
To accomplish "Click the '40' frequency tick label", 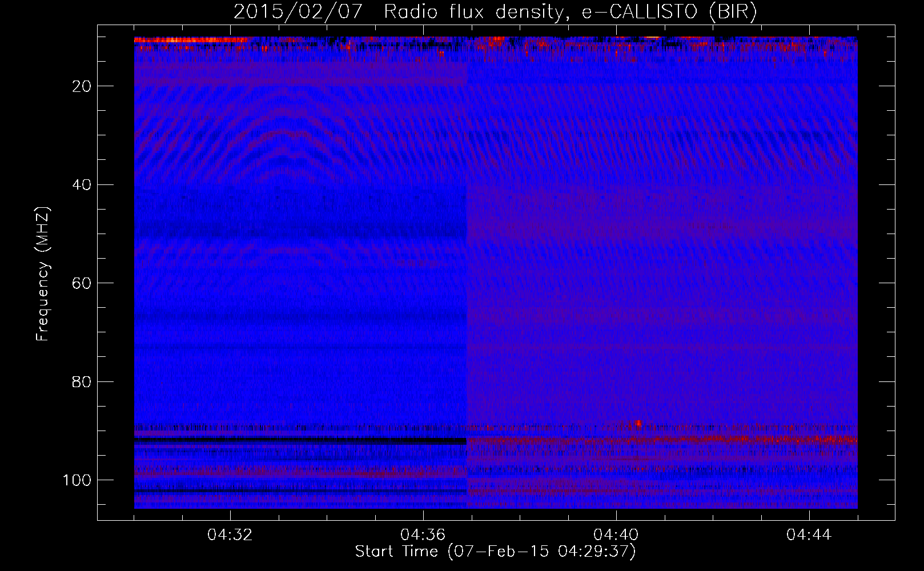I will (82, 185).
